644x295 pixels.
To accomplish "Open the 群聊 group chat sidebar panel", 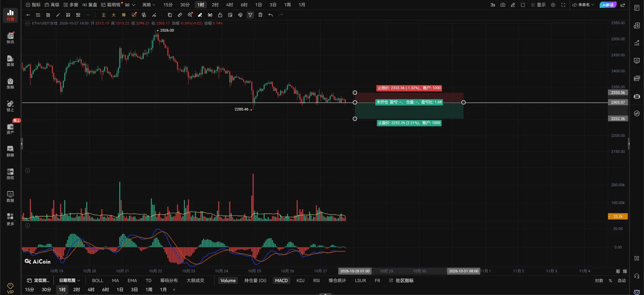I will tap(10, 151).
